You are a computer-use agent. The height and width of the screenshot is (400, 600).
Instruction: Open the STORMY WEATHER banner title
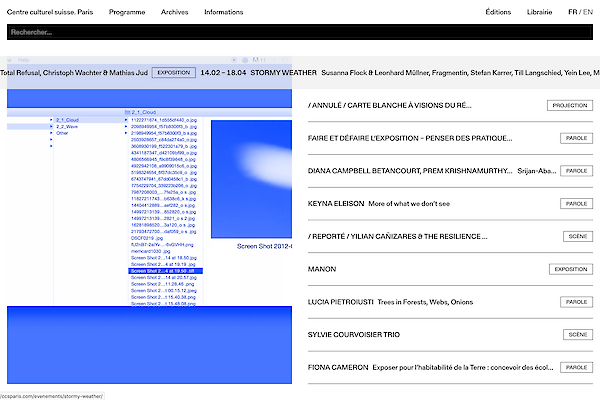tap(283, 73)
